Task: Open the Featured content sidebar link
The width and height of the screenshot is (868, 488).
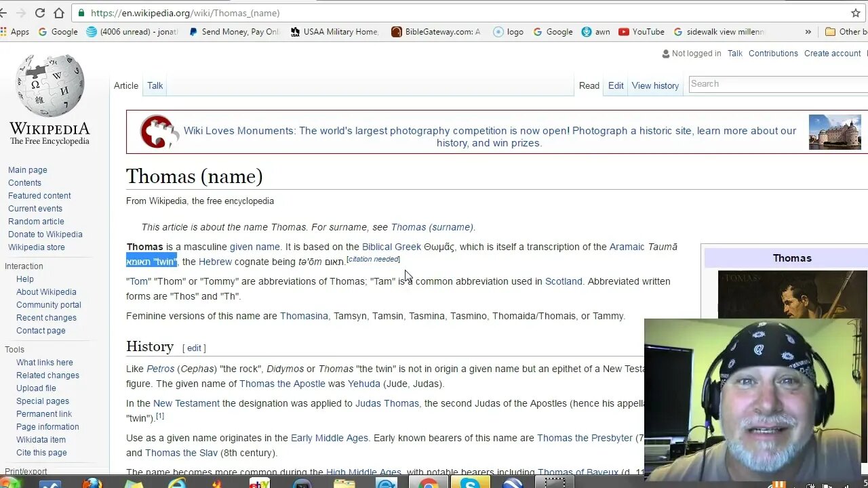Action: tap(39, 196)
